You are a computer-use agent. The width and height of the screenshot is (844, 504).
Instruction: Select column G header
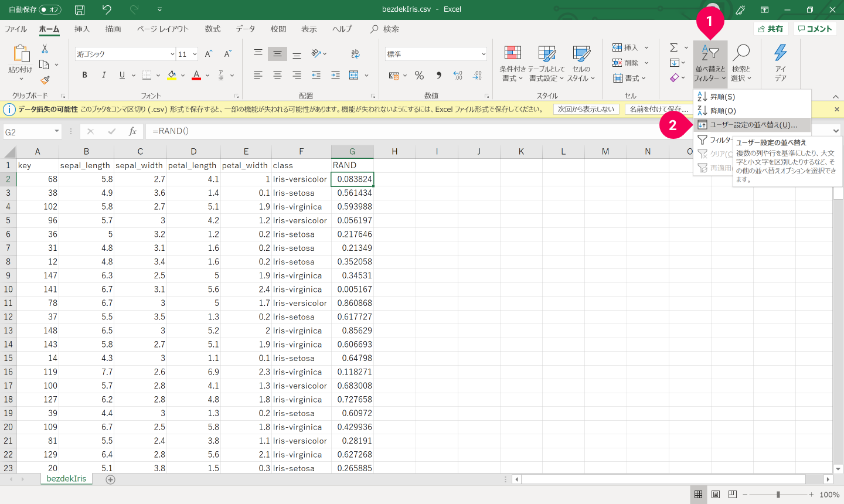pos(352,151)
